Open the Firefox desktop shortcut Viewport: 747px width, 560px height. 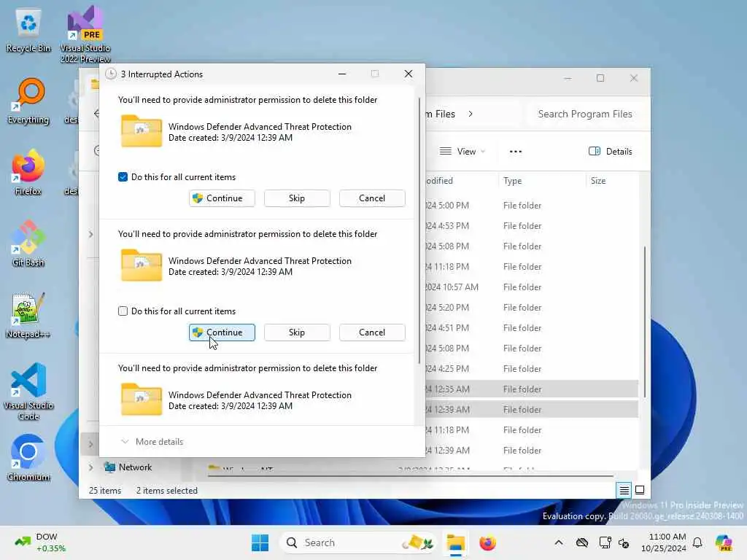28,173
